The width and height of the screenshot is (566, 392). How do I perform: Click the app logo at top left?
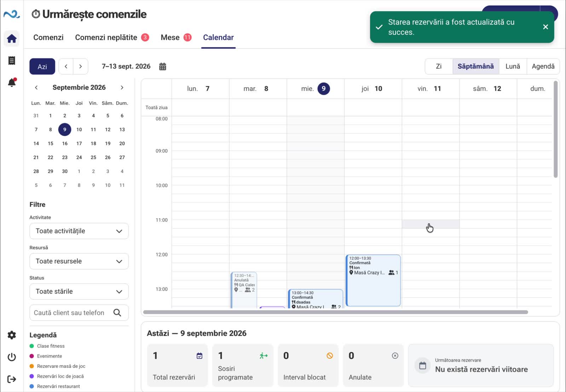point(12,14)
